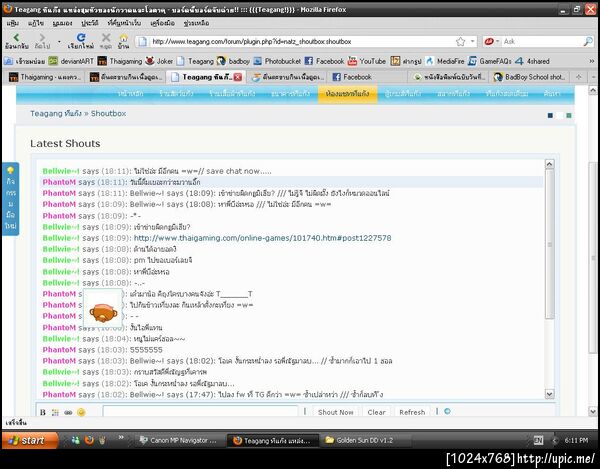Expand hidden system tray icons arrow
Viewport: 600px width, 469px height.
pos(554,441)
